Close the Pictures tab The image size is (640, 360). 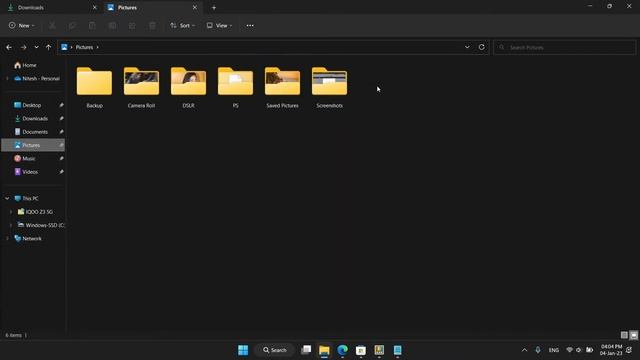tap(195, 7)
